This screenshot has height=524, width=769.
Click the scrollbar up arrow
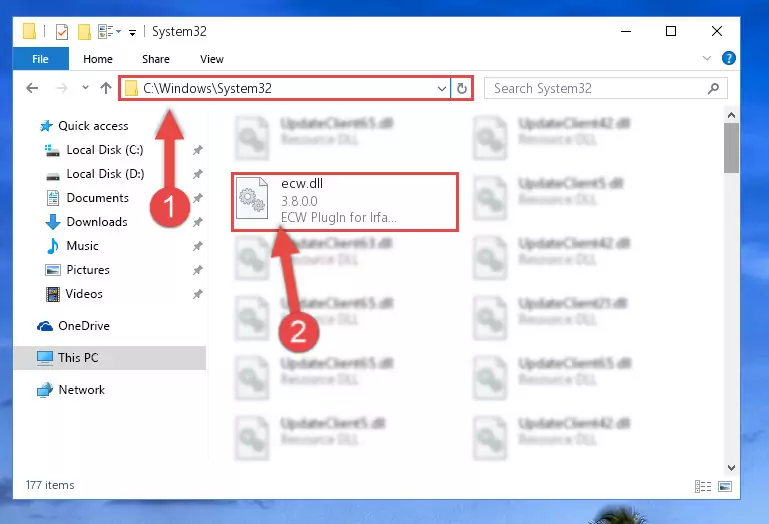[x=731, y=116]
